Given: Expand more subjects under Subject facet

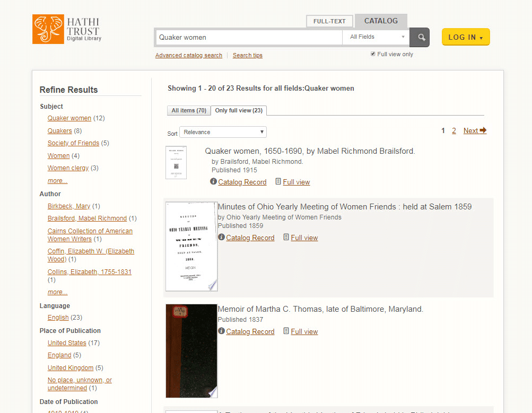Looking at the screenshot, I should click(57, 181).
